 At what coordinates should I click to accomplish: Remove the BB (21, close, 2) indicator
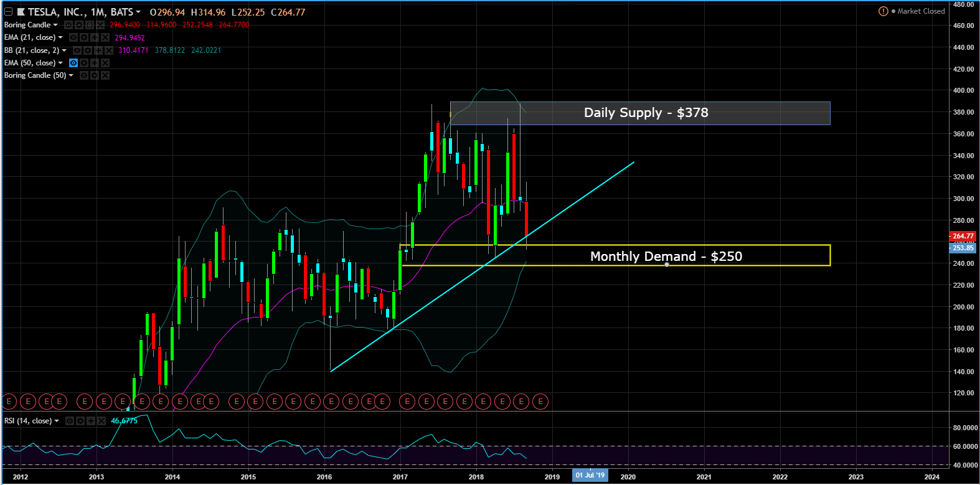(x=109, y=50)
